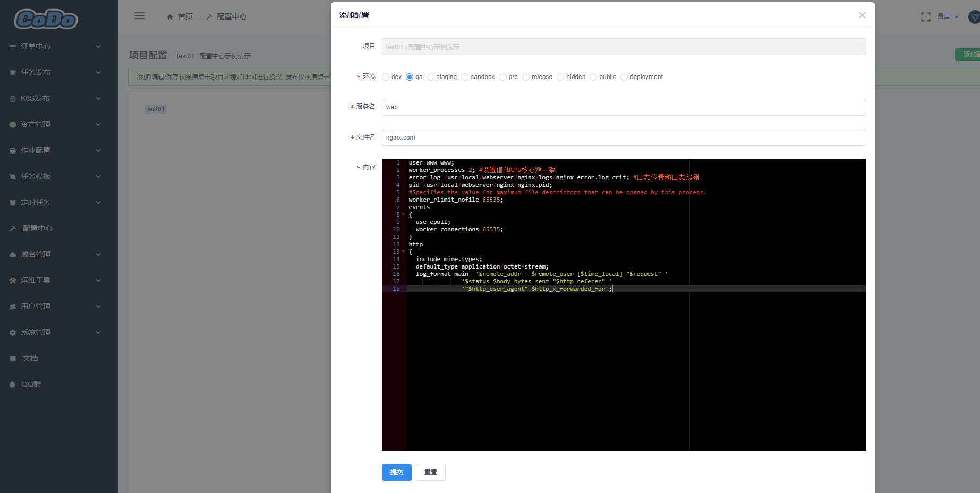Click the 系统管理 gear icon
The image size is (980, 493).
click(x=13, y=333)
